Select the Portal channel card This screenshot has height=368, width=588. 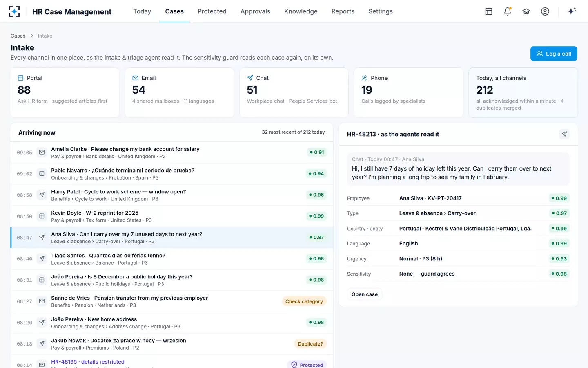click(x=65, y=93)
